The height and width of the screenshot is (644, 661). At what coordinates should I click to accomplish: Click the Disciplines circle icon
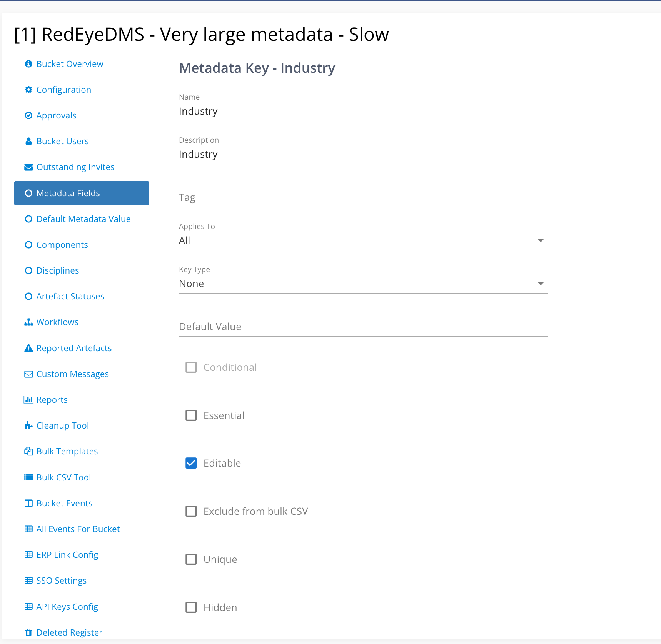pos(28,270)
